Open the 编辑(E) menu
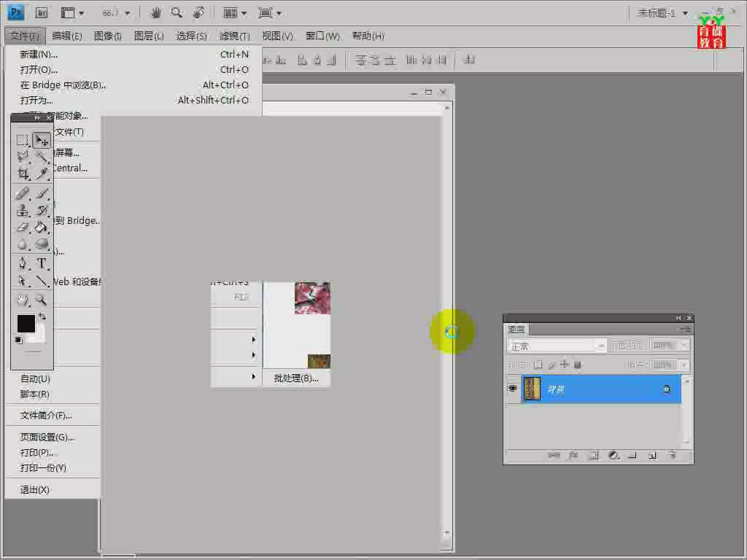Image resolution: width=747 pixels, height=560 pixels. click(x=66, y=36)
